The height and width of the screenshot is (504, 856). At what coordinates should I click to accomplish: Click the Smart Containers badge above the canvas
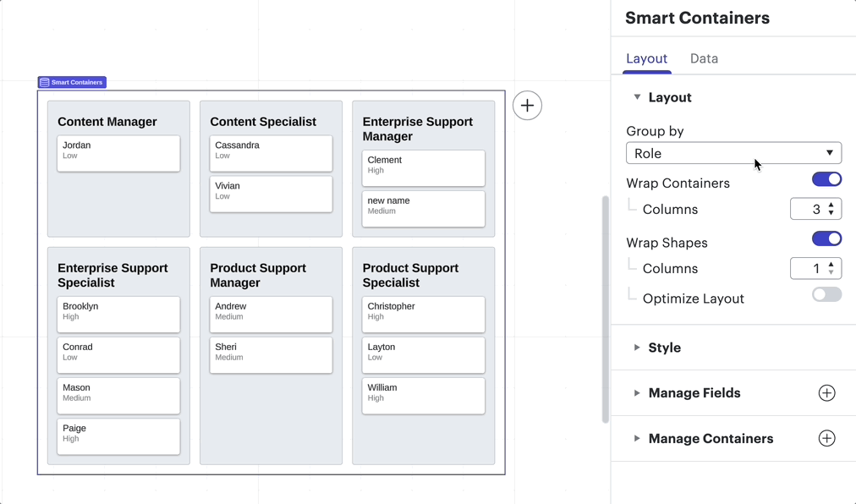(72, 82)
